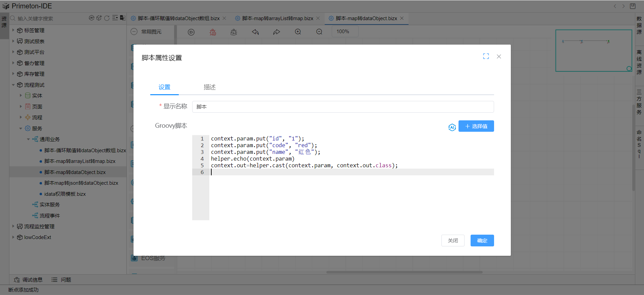Screen dimensions: 644x295
Task: Expand the 标签管理 tree node
Action: coord(13,30)
